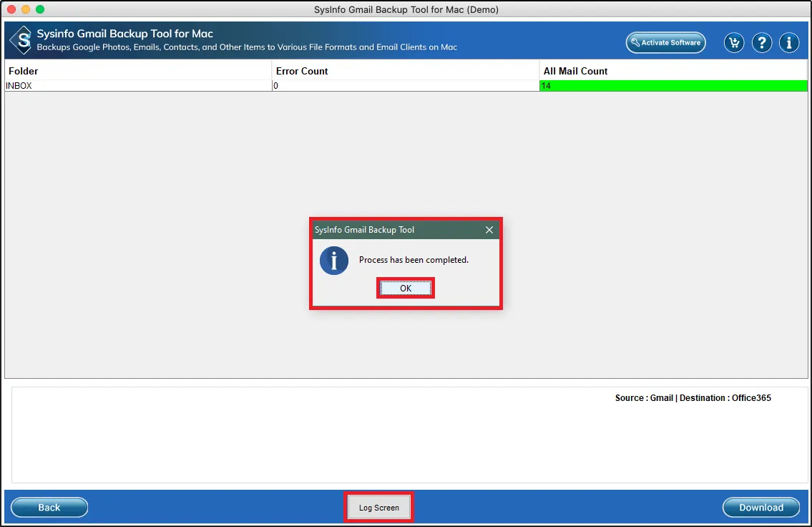Click the yellow minimize window button

pyautogui.click(x=25, y=9)
